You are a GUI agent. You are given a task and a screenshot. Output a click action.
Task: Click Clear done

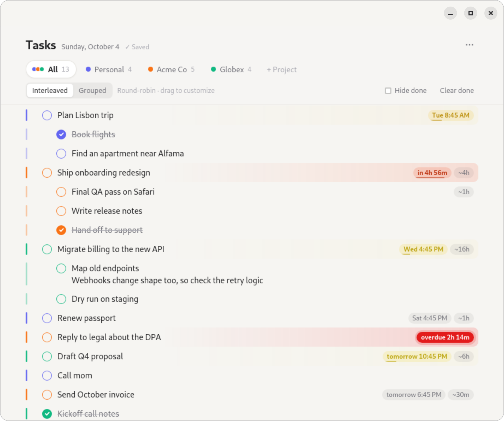(x=457, y=90)
